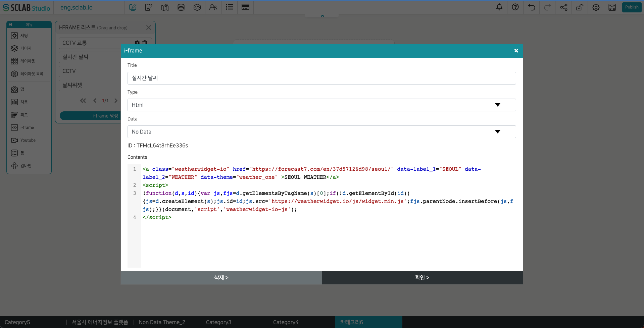Open the help question mark icon
This screenshot has height=328, width=644.
[x=515, y=7]
